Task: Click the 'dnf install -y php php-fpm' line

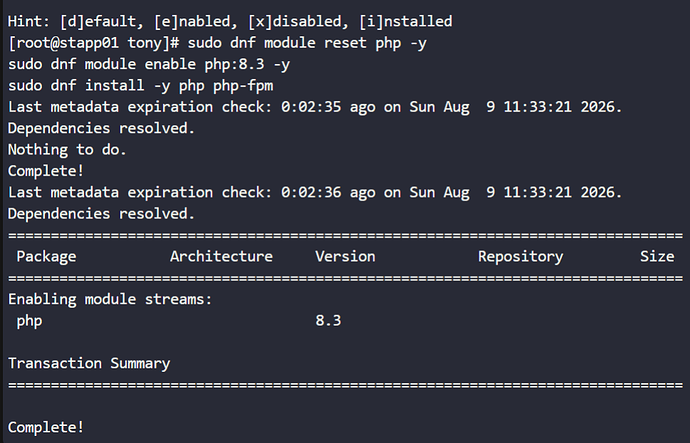Action: [141, 86]
